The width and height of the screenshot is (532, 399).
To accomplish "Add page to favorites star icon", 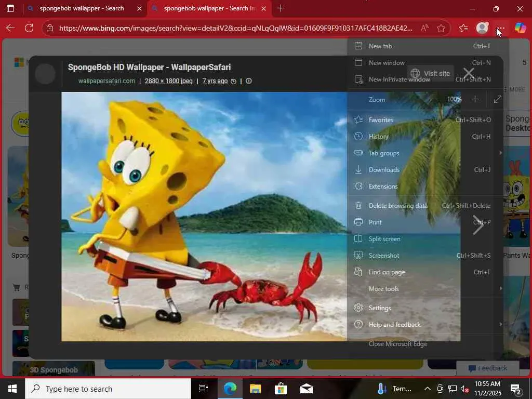I will pyautogui.click(x=441, y=28).
